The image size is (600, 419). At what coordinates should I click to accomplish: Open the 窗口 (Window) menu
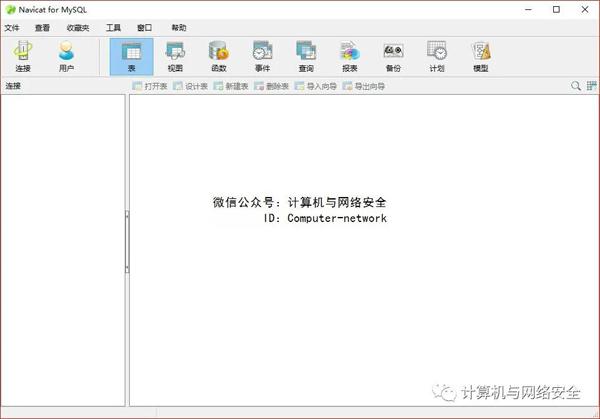(x=145, y=28)
